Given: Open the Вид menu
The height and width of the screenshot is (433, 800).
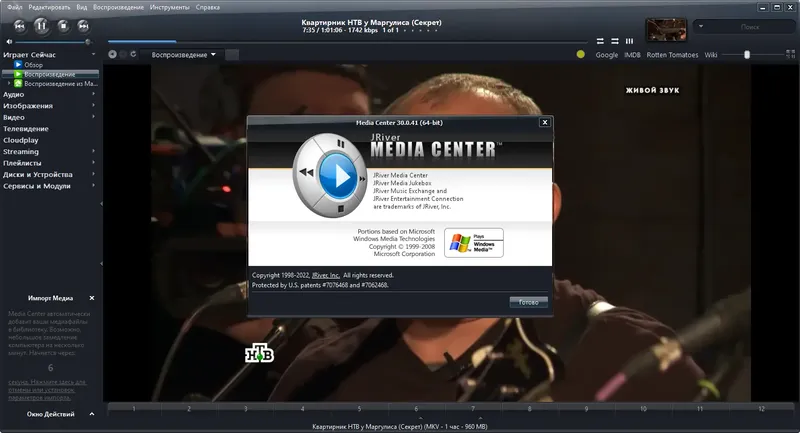Looking at the screenshot, I should [82, 7].
